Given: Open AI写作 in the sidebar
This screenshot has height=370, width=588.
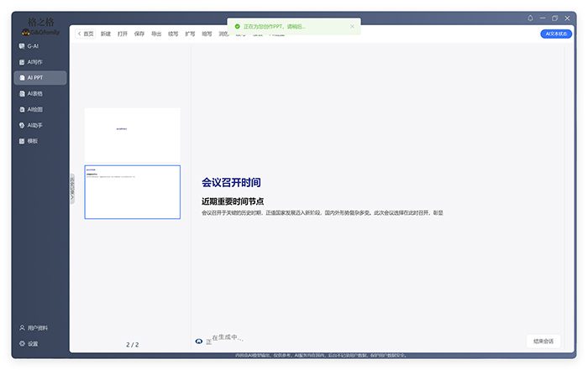Looking at the screenshot, I should (34, 62).
